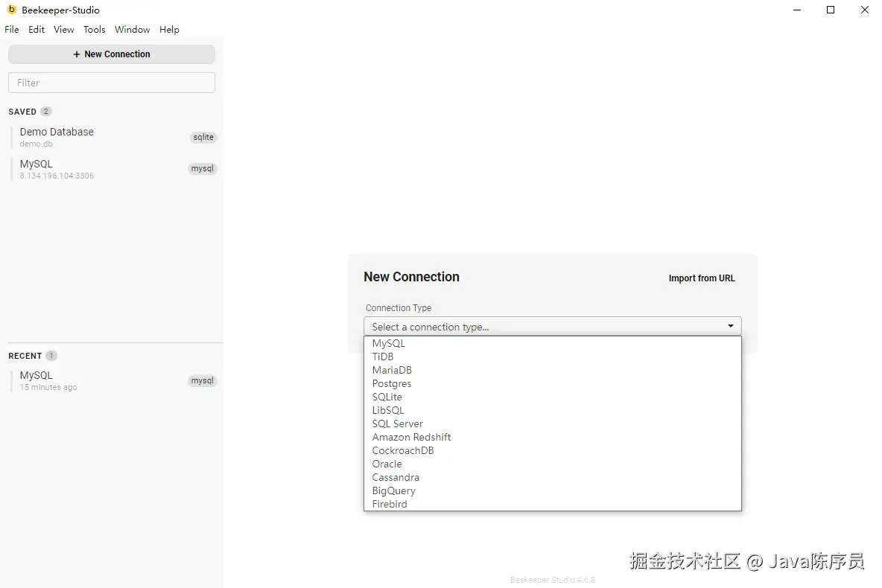Screen dimensions: 882x588
Task: Choose Postgres from the connection type list
Action: [553, 384]
